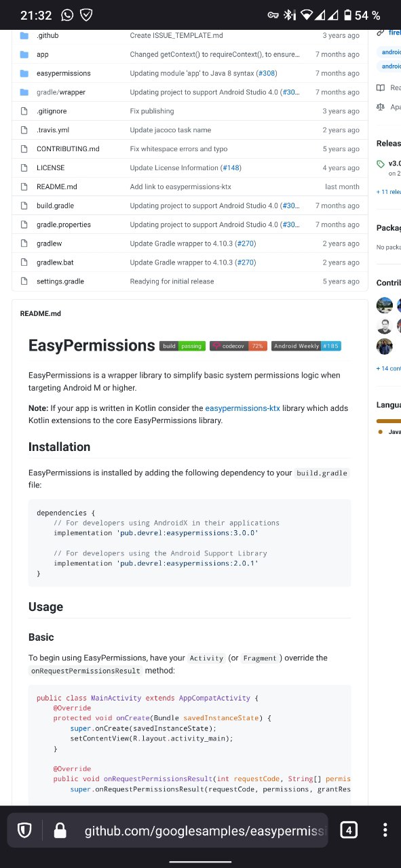Screen dimensions: 401x868
Task: Open the .gitignore file
Action: (52, 111)
